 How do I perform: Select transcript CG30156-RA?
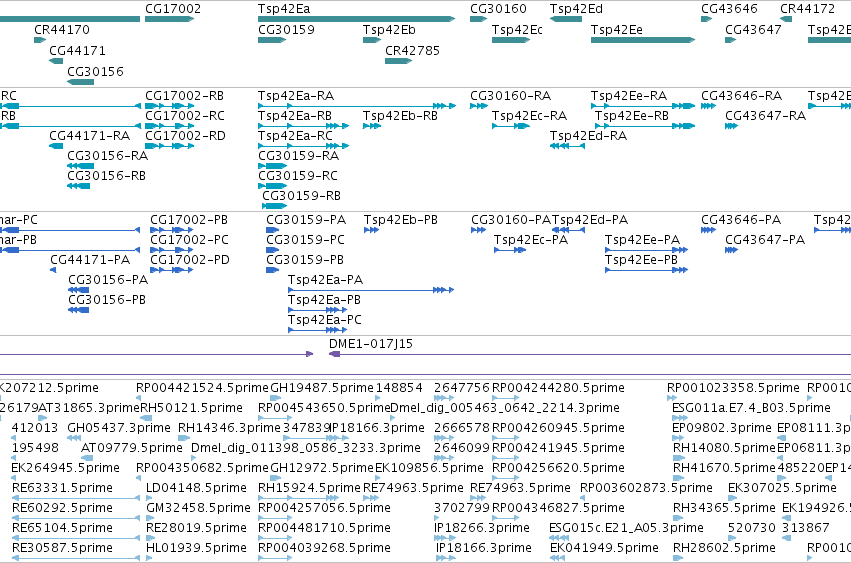click(x=107, y=156)
